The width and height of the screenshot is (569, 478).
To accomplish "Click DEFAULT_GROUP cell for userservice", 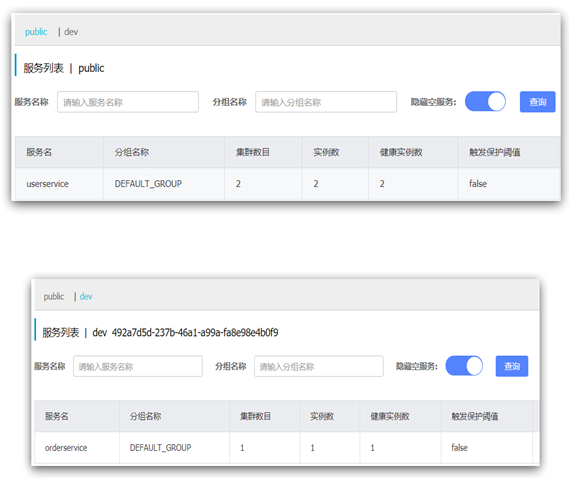I will point(148,184).
